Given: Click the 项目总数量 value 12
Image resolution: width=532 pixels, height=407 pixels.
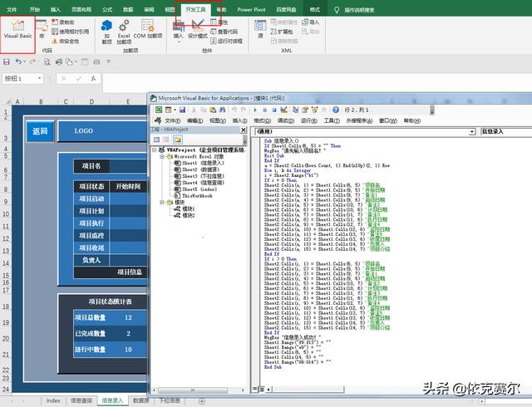Looking at the screenshot, I should (128, 317).
